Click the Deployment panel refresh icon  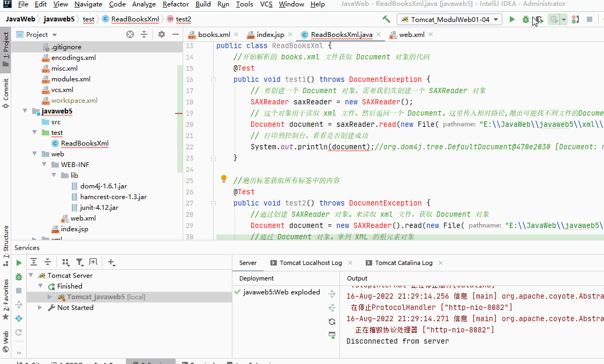tap(331, 322)
